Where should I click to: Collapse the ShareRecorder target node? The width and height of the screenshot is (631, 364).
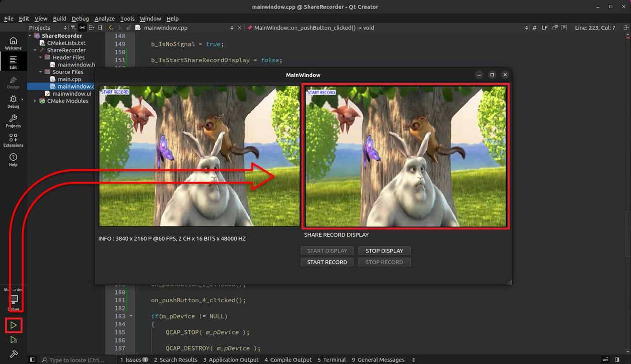pos(35,50)
